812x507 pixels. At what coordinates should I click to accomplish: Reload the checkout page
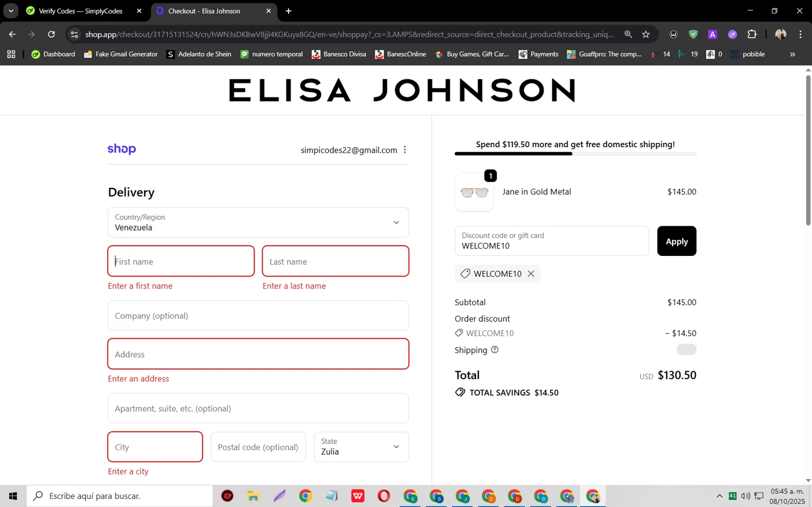coord(51,34)
